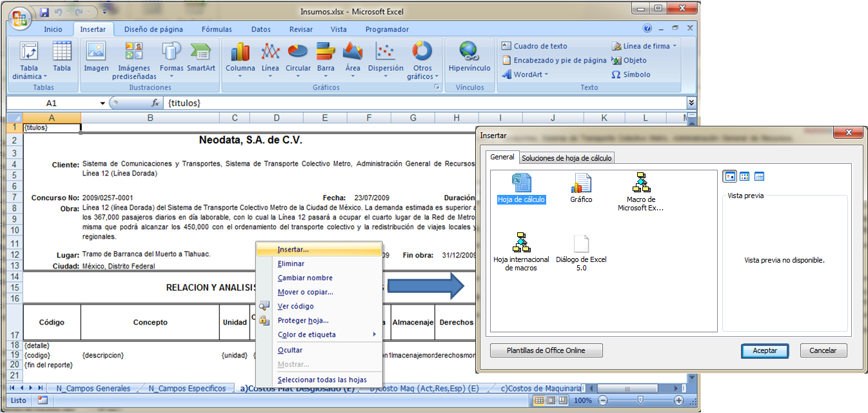868x413 pixels.
Task: Choose Cambiar nombre in the context menu
Action: [319, 277]
